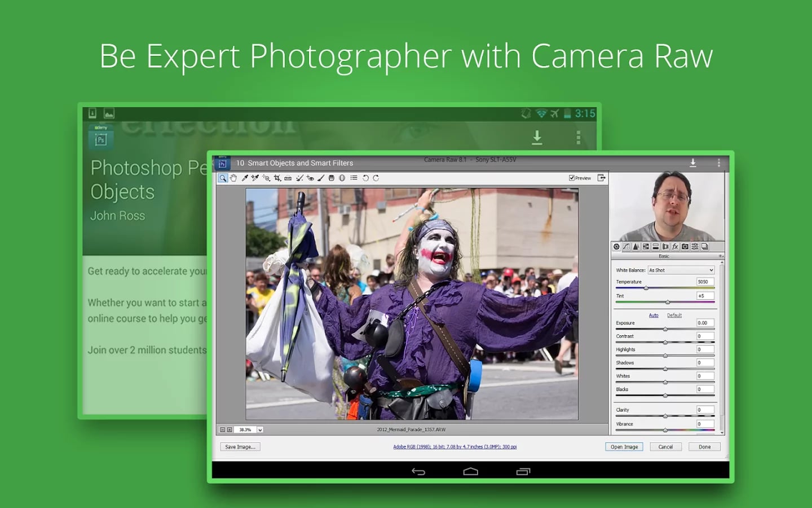The height and width of the screenshot is (508, 812).
Task: Click the Basic panel vertical scrollbar
Action: 721,347
